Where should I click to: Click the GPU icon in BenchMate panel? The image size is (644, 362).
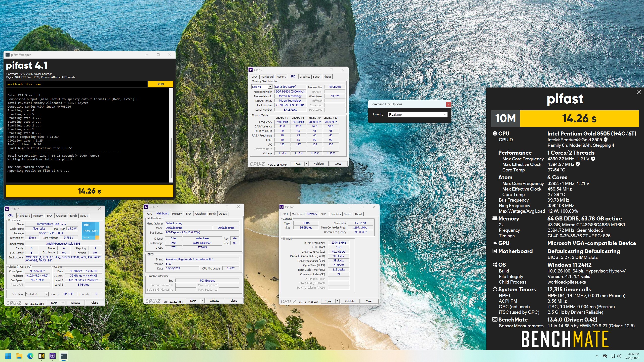pyautogui.click(x=495, y=243)
